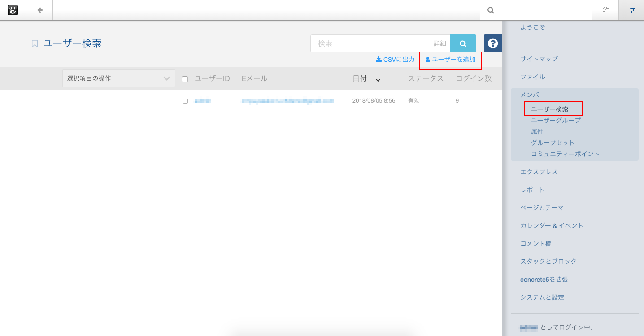Open concrete5を拡張 in the sidebar

coord(544,279)
